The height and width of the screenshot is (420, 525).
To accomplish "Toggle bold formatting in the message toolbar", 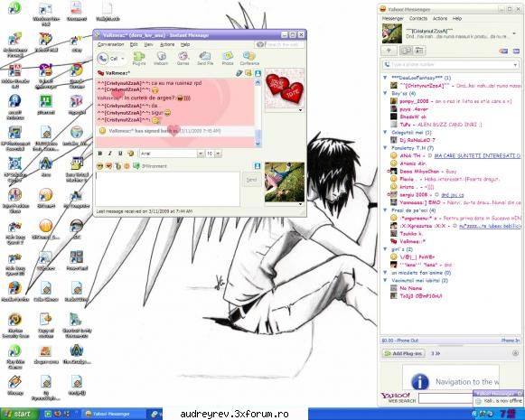I will tap(99, 154).
